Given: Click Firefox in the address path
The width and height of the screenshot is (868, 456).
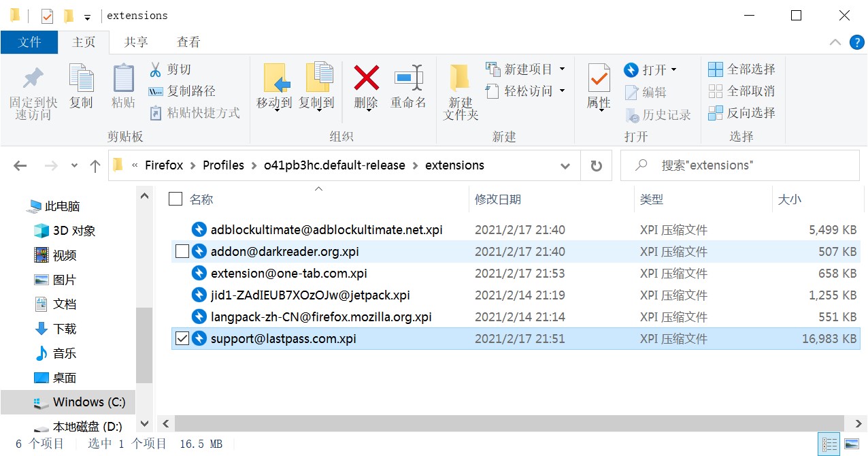Looking at the screenshot, I should point(164,165).
